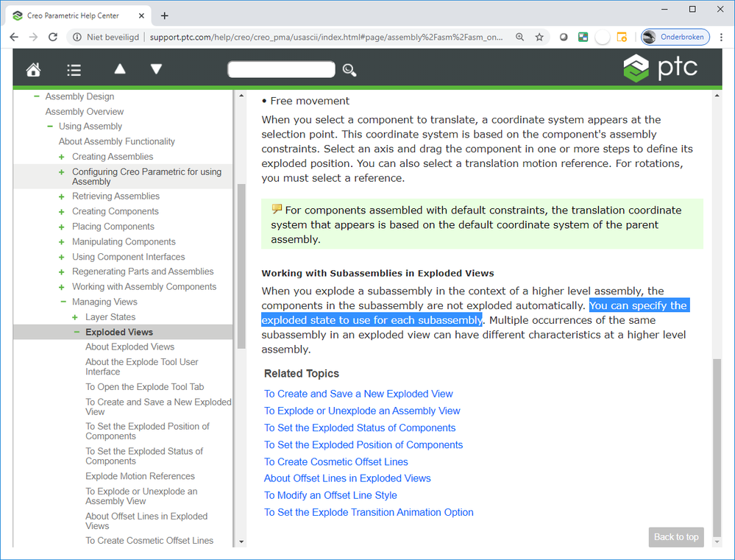This screenshot has height=560, width=735.
Task: Toggle the table of contents list icon
Action: (x=74, y=70)
